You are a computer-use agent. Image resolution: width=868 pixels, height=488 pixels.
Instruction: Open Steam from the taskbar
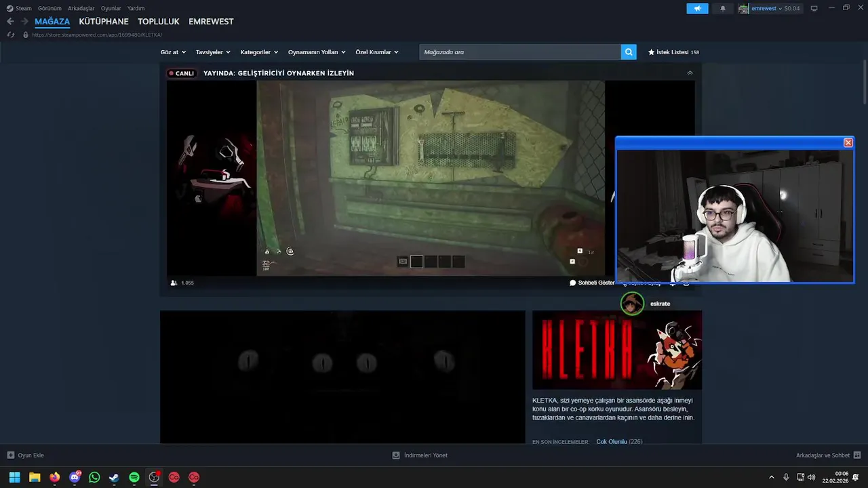click(114, 477)
